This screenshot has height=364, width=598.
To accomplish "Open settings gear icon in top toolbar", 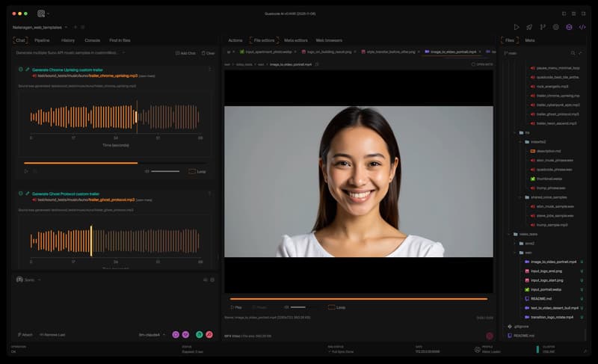I will coord(555,27).
